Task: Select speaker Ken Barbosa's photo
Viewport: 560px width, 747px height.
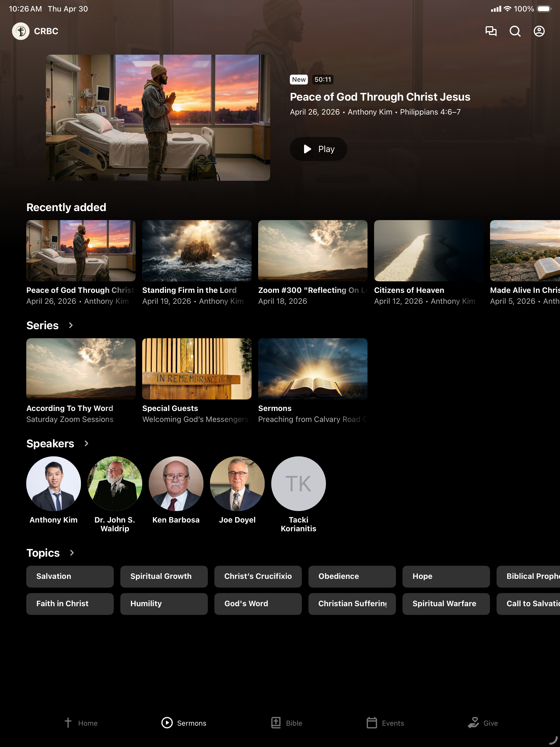Action: pos(176,484)
